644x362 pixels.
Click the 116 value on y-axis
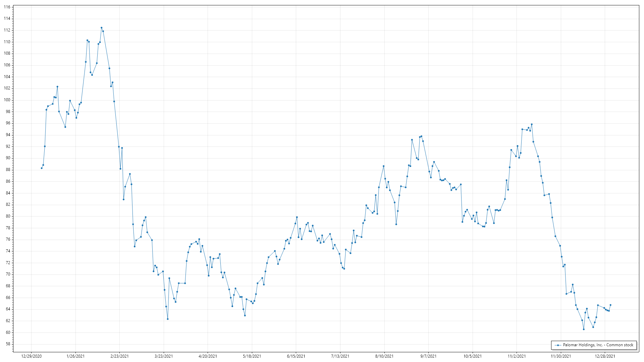coord(7,7)
